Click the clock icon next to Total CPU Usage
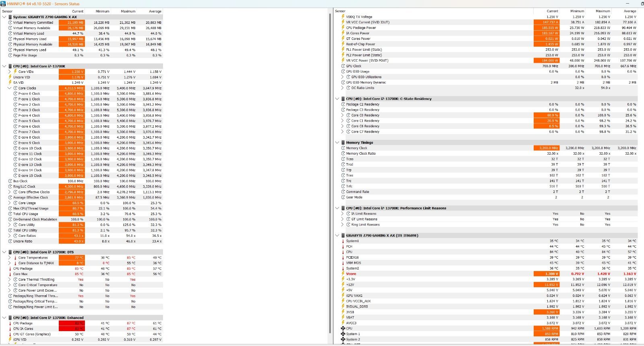The image size is (644, 346). pyautogui.click(x=10, y=214)
